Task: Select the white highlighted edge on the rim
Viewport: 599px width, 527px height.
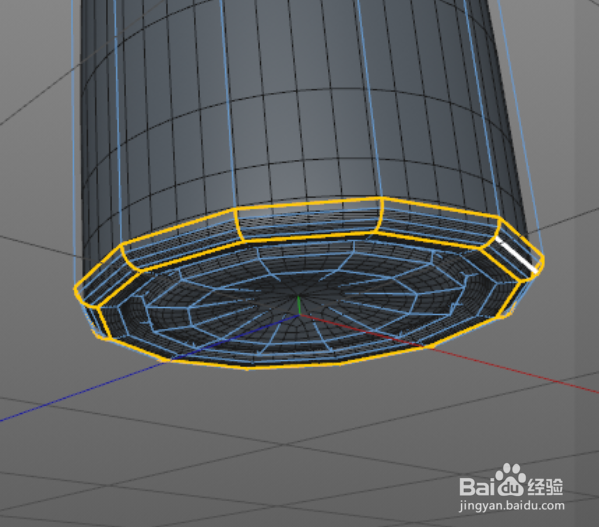Action: [517, 254]
